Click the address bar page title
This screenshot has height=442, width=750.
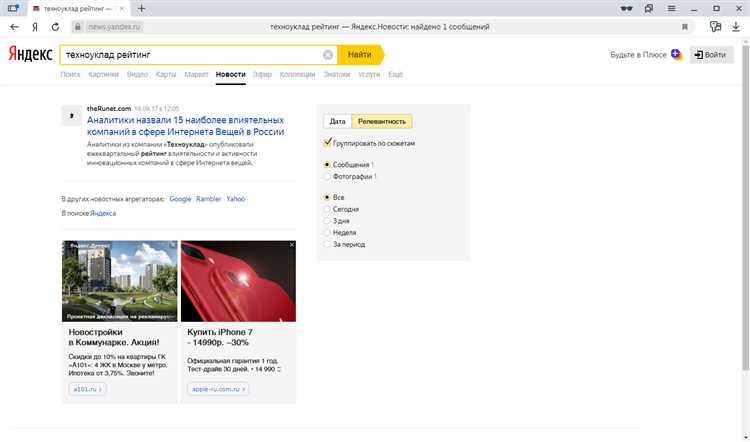click(x=380, y=27)
